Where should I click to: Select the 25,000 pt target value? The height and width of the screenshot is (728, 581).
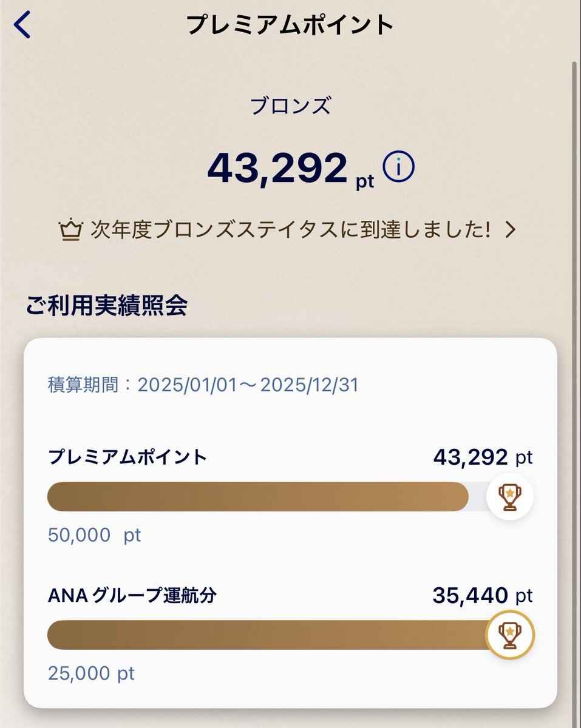pyautogui.click(x=91, y=673)
